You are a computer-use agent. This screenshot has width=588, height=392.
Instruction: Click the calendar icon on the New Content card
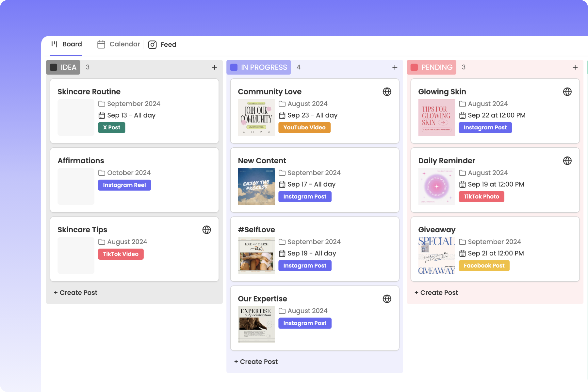pos(282,184)
